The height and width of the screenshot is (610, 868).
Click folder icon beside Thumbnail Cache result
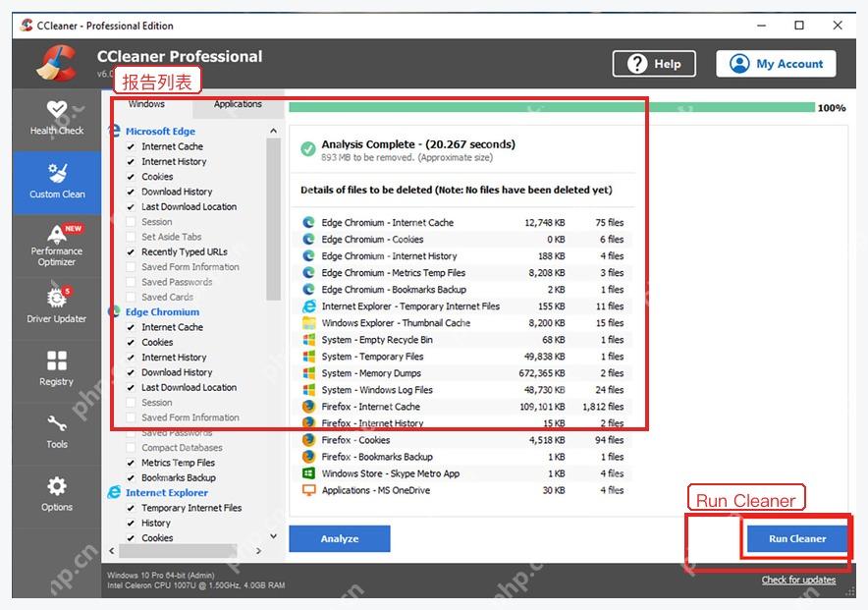308,323
